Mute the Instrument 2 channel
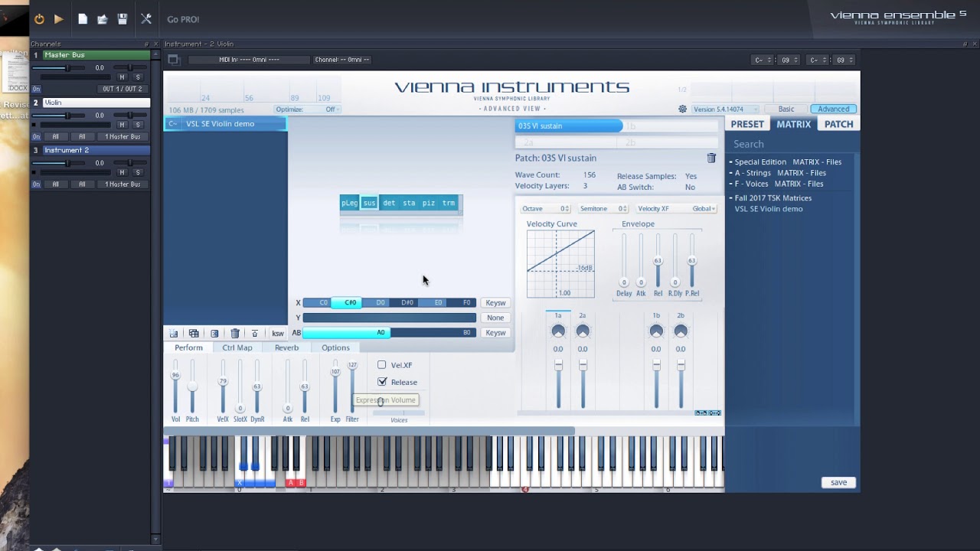This screenshot has height=551, width=980. click(x=122, y=172)
